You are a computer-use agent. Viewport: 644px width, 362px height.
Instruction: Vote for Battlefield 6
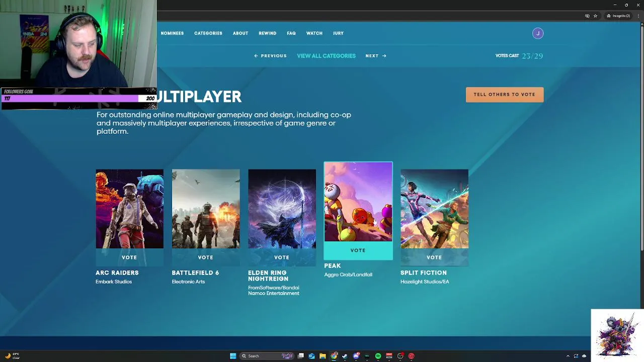point(205,257)
